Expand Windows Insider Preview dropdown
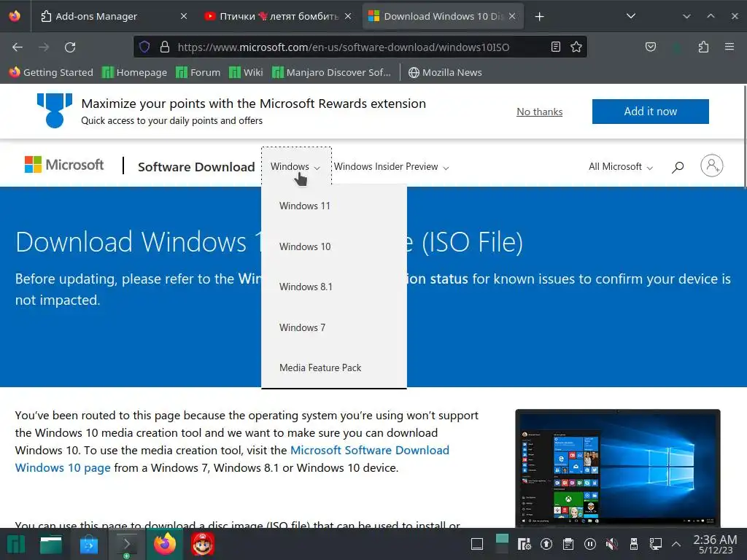This screenshot has height=560, width=747. click(x=391, y=167)
